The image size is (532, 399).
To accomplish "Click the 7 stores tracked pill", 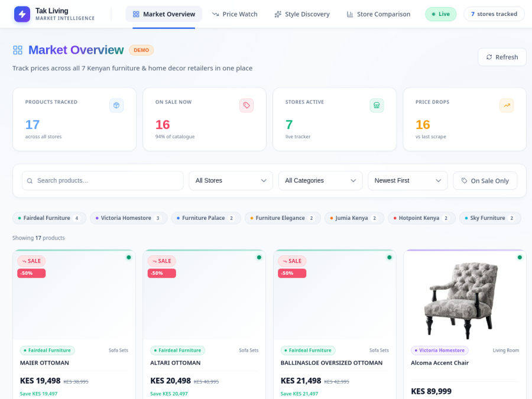I will pos(494,14).
